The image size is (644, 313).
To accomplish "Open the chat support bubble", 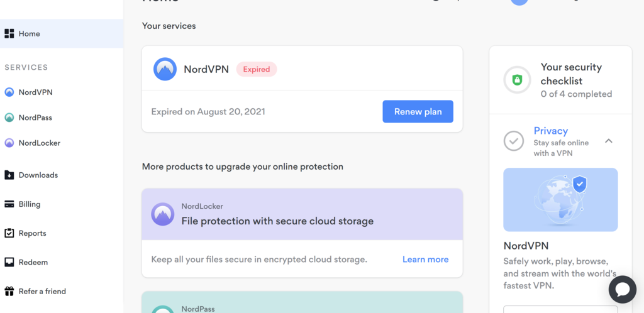I will tap(623, 290).
